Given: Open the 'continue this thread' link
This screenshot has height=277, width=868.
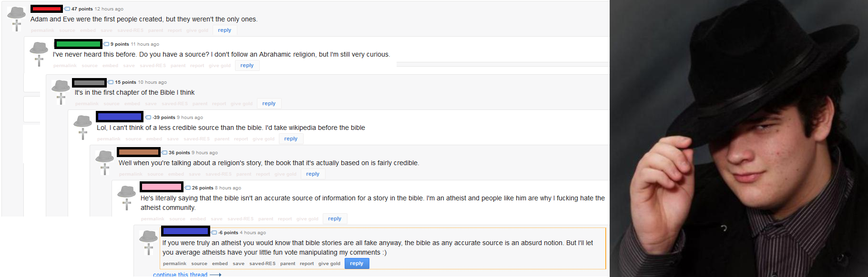Looking at the screenshot, I should 187,275.
